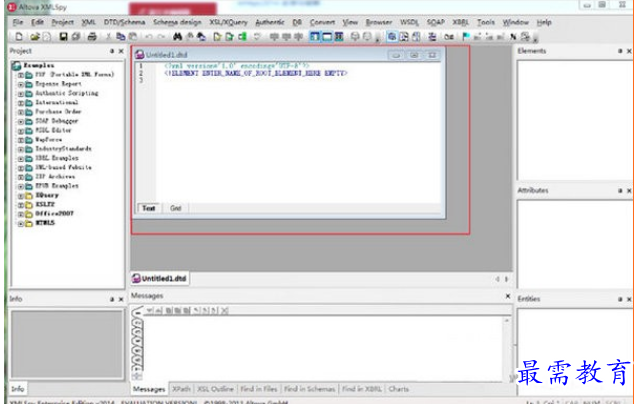Image resolution: width=639 pixels, height=404 pixels.
Task: Switch to Find in Schemas tab
Action: click(310, 389)
